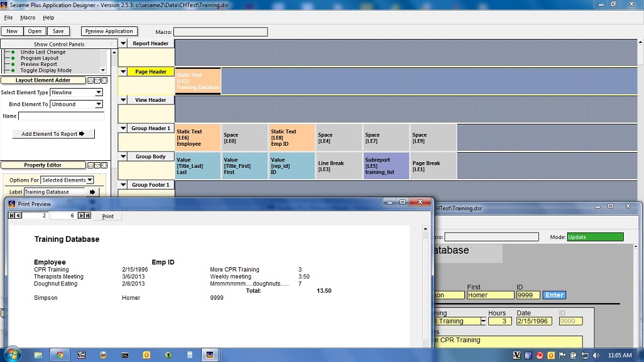Image resolution: width=644 pixels, height=362 pixels.
Task: Click Label field containing Training Database
Action: tap(54, 192)
